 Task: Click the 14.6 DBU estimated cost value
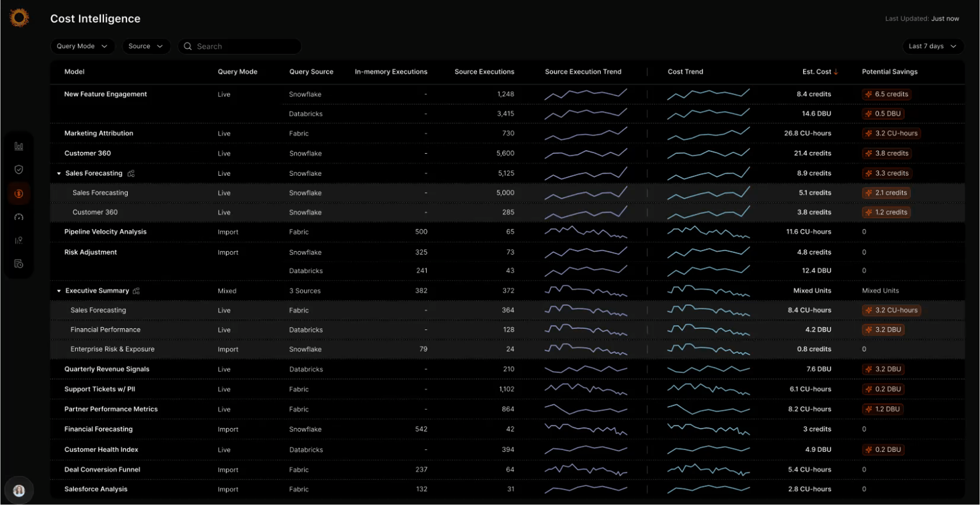point(817,114)
